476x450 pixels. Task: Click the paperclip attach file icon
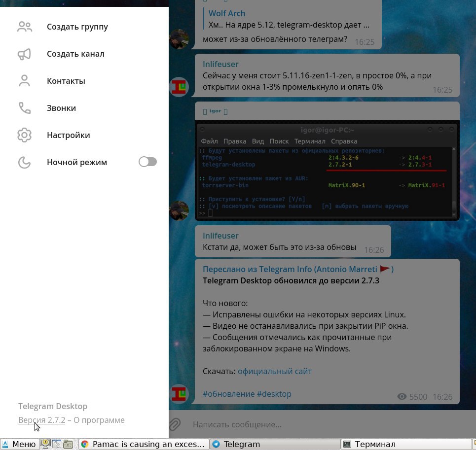pyautogui.click(x=174, y=424)
